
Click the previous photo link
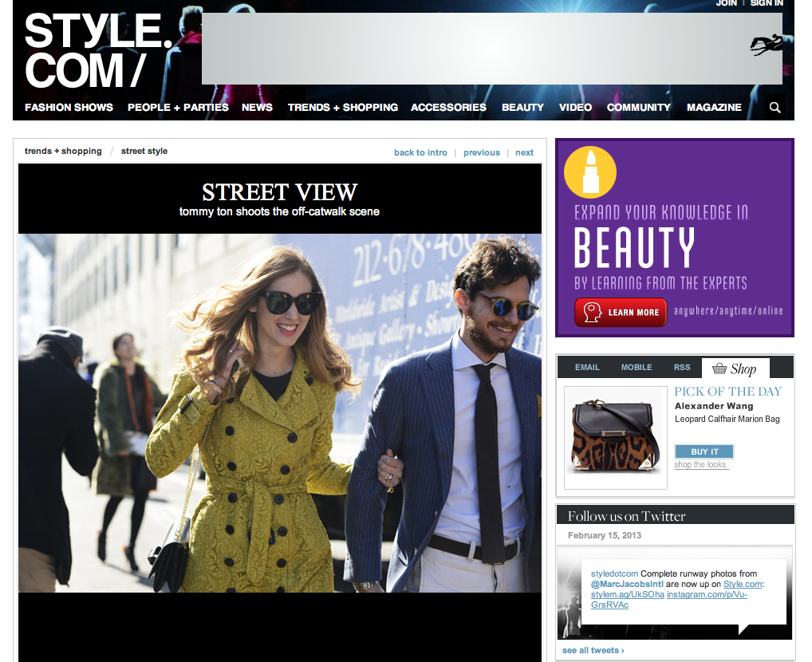tap(482, 152)
